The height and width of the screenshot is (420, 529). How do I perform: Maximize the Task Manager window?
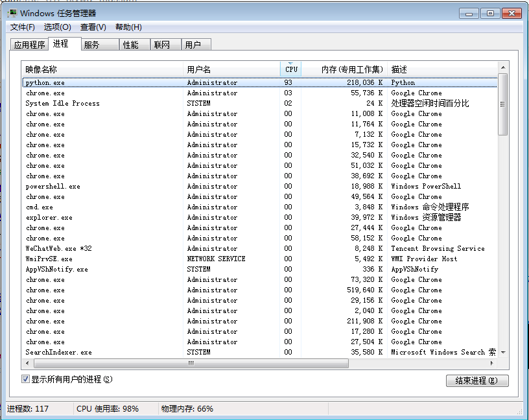pos(490,14)
